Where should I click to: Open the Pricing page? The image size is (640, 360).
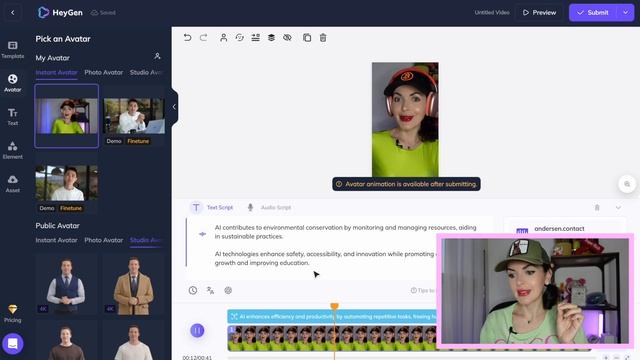(x=13, y=313)
